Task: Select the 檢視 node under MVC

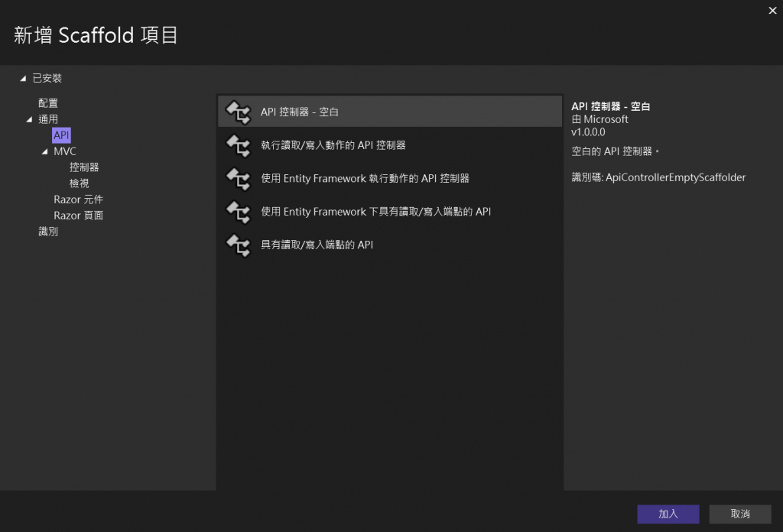Action: click(79, 183)
